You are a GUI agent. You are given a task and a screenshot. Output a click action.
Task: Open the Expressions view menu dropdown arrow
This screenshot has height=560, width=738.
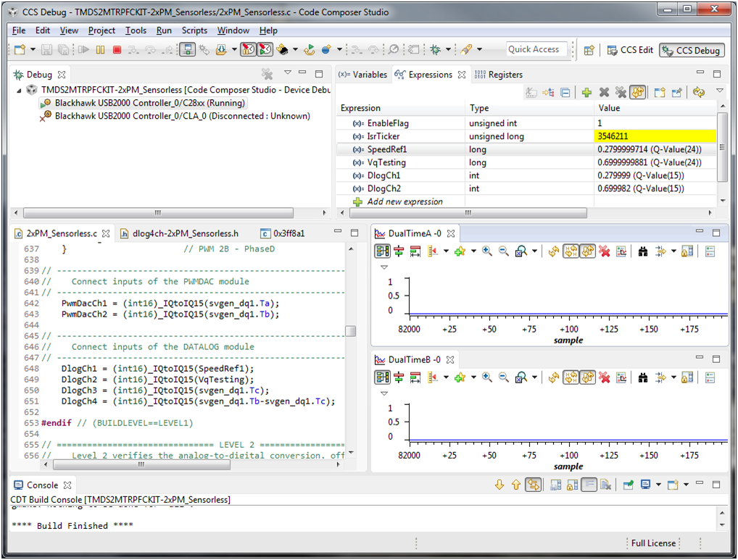click(x=720, y=91)
